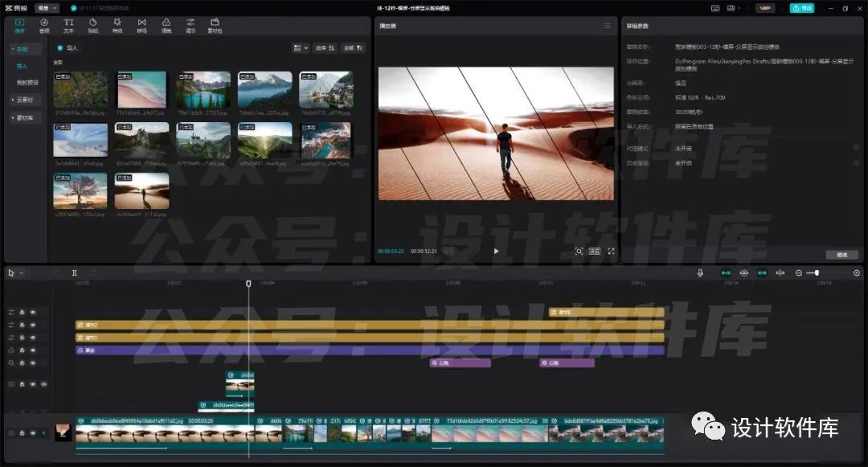Open the Filters (滤镜) panel icon

[x=166, y=26]
